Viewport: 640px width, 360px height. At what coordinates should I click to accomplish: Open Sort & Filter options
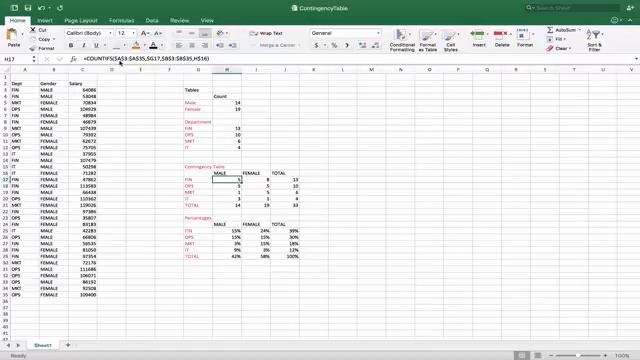594,40
